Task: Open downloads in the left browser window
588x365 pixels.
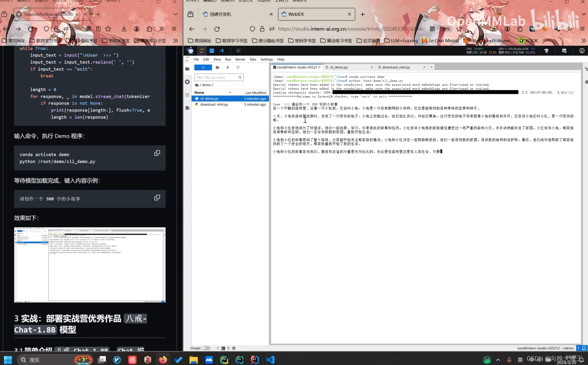Action: [x=124, y=29]
